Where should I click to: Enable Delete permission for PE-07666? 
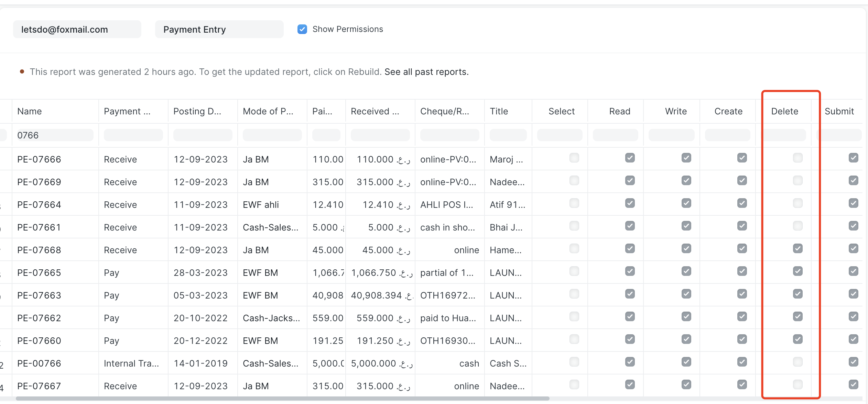[797, 158]
